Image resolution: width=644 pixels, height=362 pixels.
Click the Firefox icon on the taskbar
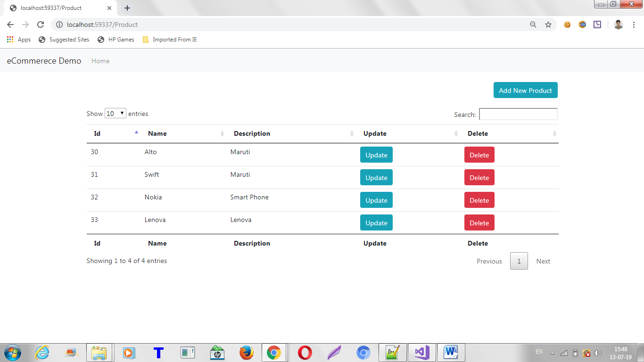(247, 352)
